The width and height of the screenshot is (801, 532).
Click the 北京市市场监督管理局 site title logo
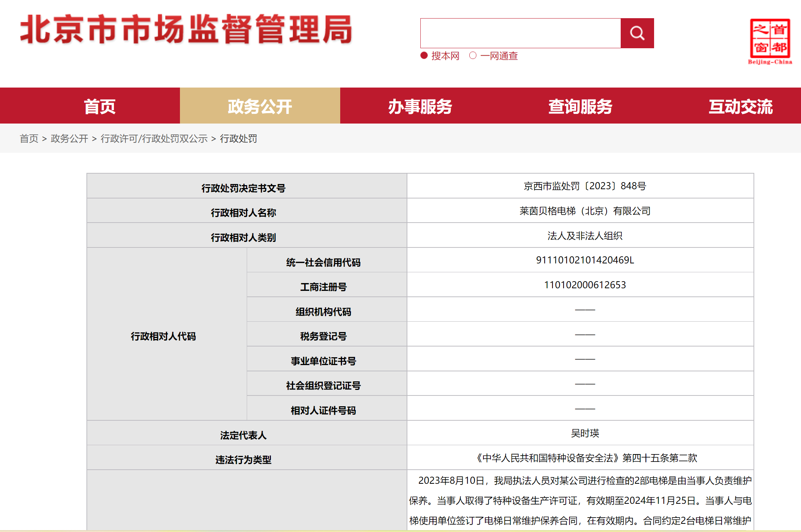tap(186, 30)
